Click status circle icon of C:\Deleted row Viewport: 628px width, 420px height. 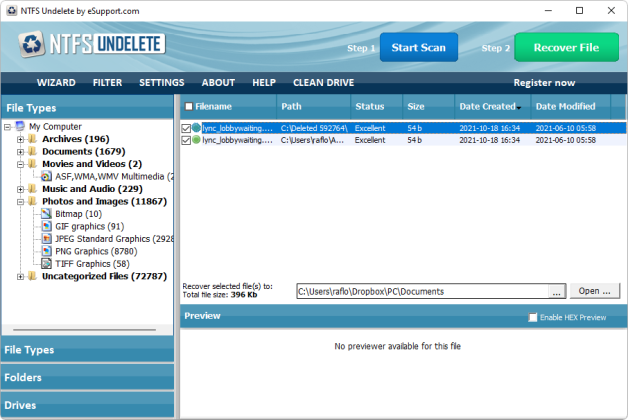click(196, 128)
